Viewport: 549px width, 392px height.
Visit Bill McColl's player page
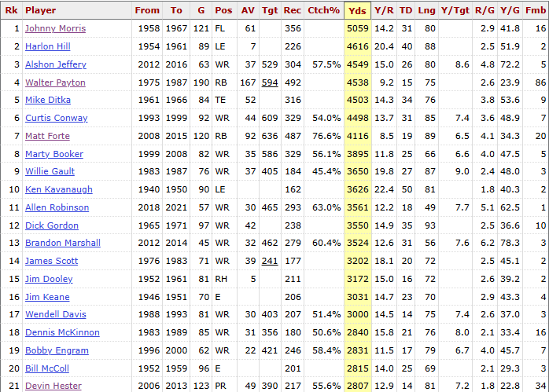pyautogui.click(x=47, y=368)
